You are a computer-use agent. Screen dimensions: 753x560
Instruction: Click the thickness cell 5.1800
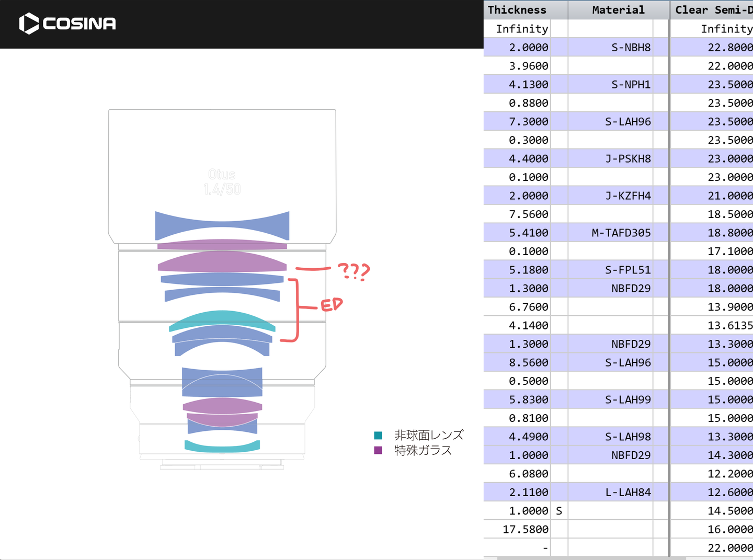[x=517, y=270]
